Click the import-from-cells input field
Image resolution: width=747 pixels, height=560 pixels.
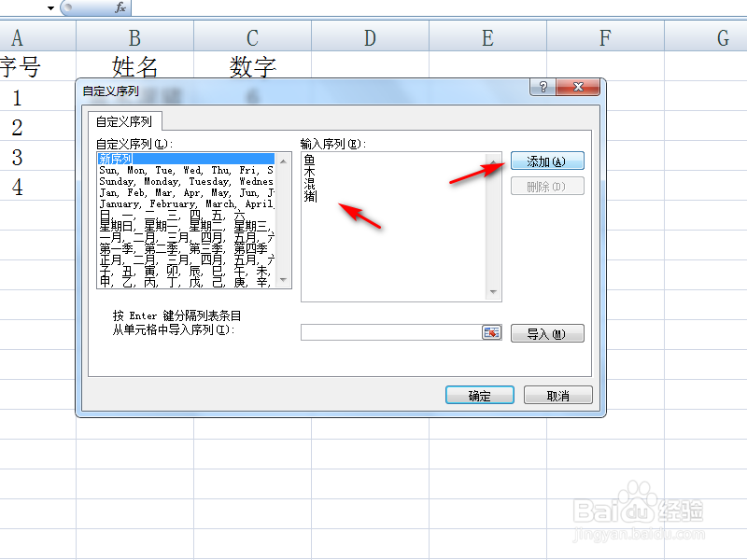pos(391,332)
